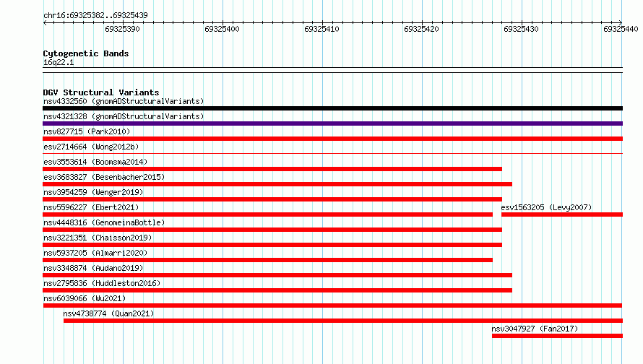Screen dimensions: 643x364
Task: Open the nsv5596227 (Ebert2021) label
Action: 91,207
